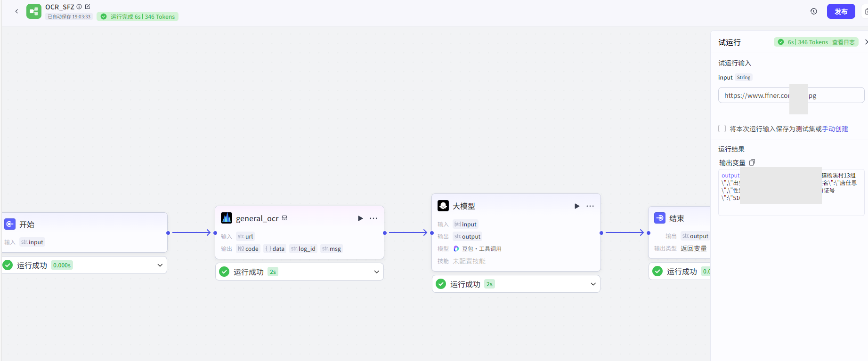Click the info icon next to OCR_SFZ
Image resolution: width=868 pixels, height=361 pixels.
(x=79, y=7)
